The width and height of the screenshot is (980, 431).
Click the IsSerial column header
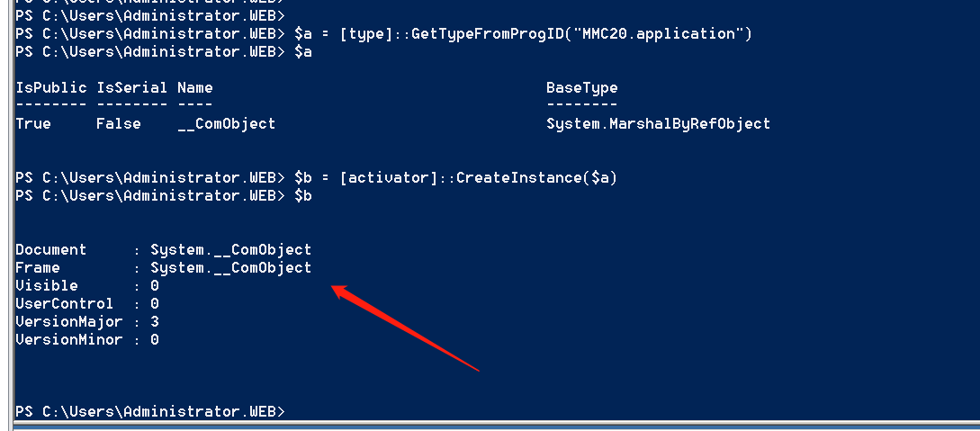click(132, 88)
